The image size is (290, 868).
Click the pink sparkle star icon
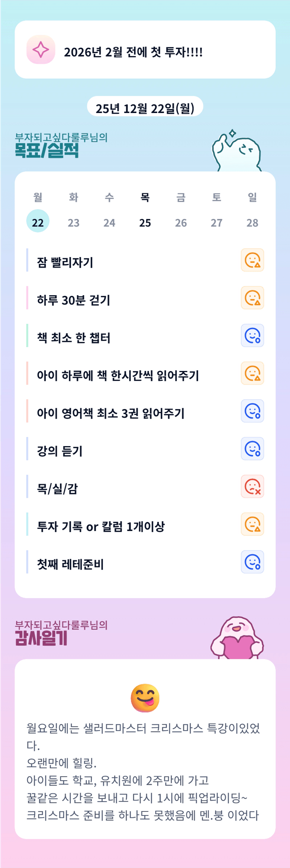pos(41,49)
